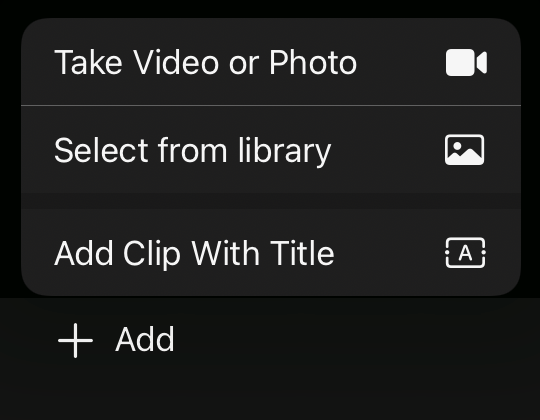This screenshot has width=540, height=420.
Task: Choose Select from library
Action: [271, 150]
